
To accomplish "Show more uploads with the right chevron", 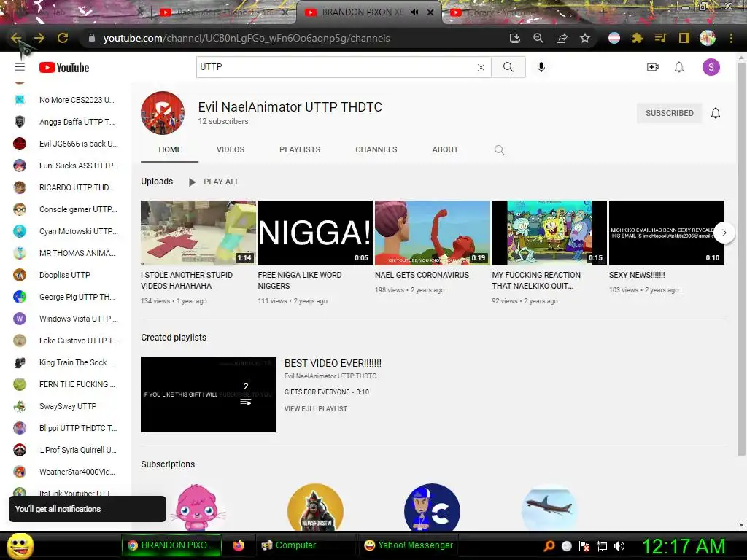I will coord(724,233).
